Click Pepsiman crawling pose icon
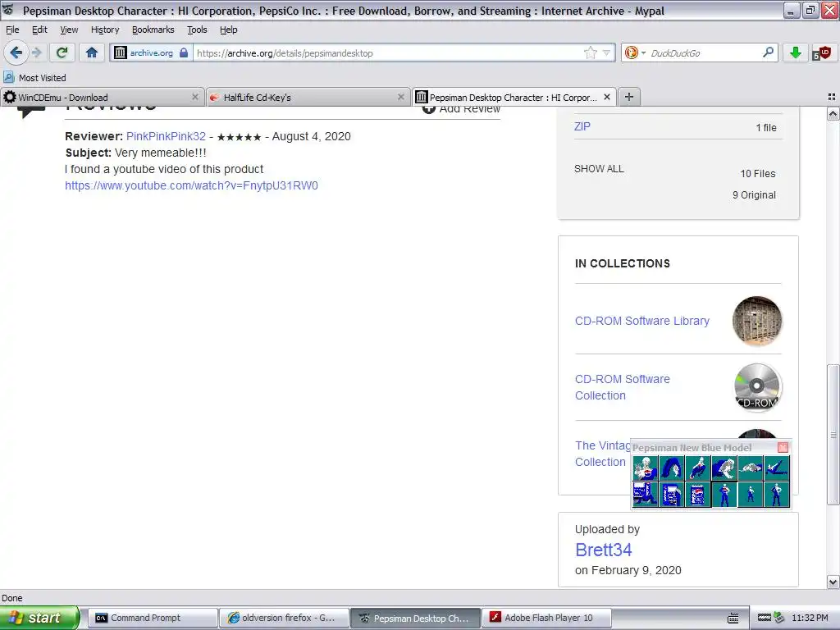This screenshot has height=630, width=840. point(724,468)
